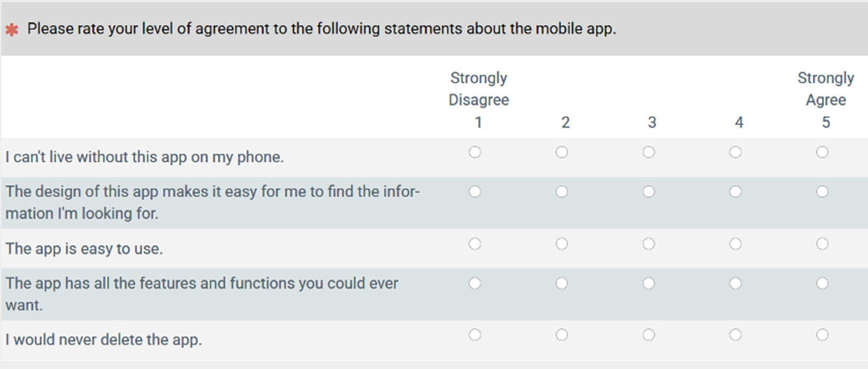Choose Strongly Disagree for "app is easy to use"

475,244
